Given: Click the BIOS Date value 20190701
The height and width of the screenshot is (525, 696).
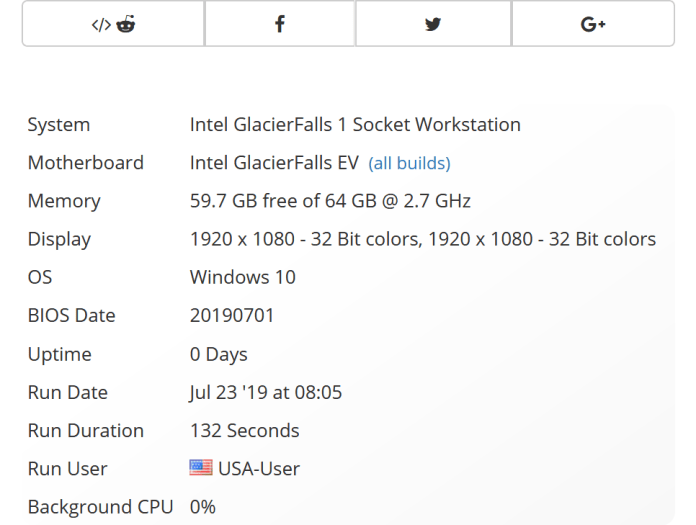Looking at the screenshot, I should click(x=232, y=315).
